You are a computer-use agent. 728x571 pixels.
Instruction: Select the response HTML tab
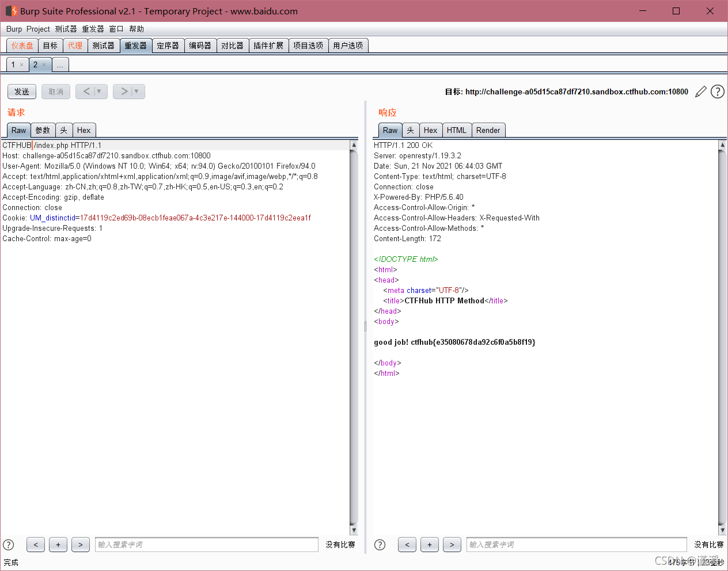point(457,130)
